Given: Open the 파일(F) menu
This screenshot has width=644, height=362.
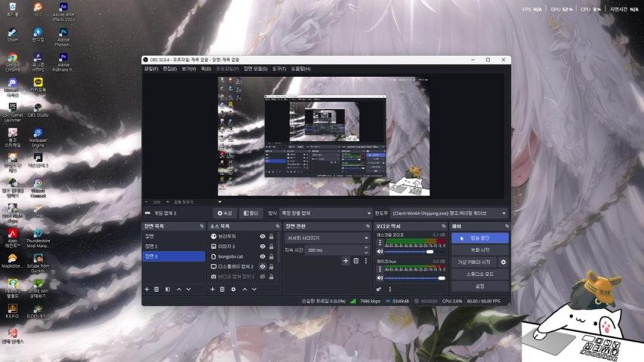Looking at the screenshot, I should click(151, 69).
